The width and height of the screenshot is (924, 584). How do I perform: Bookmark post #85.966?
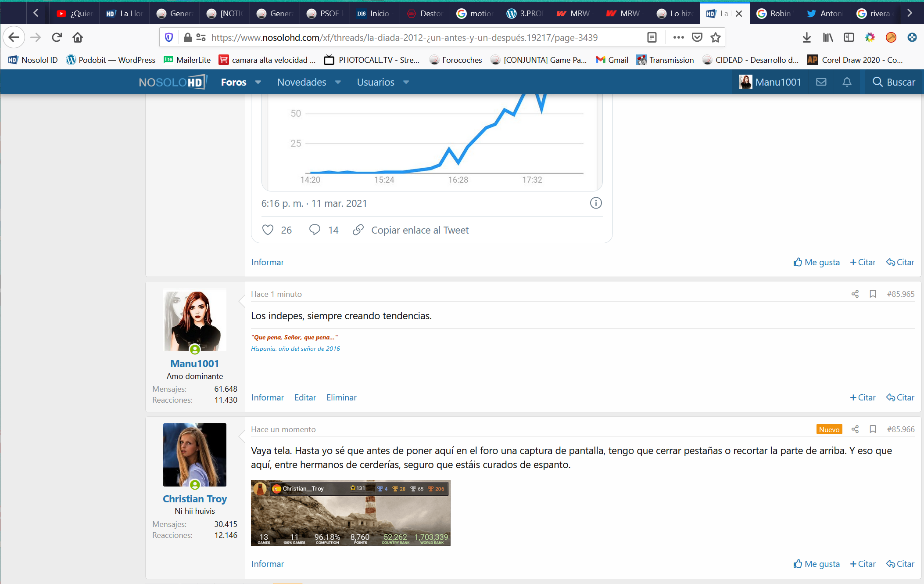873,429
